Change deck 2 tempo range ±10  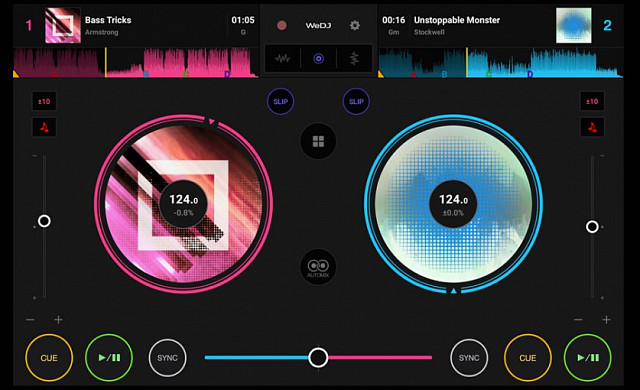tap(592, 101)
